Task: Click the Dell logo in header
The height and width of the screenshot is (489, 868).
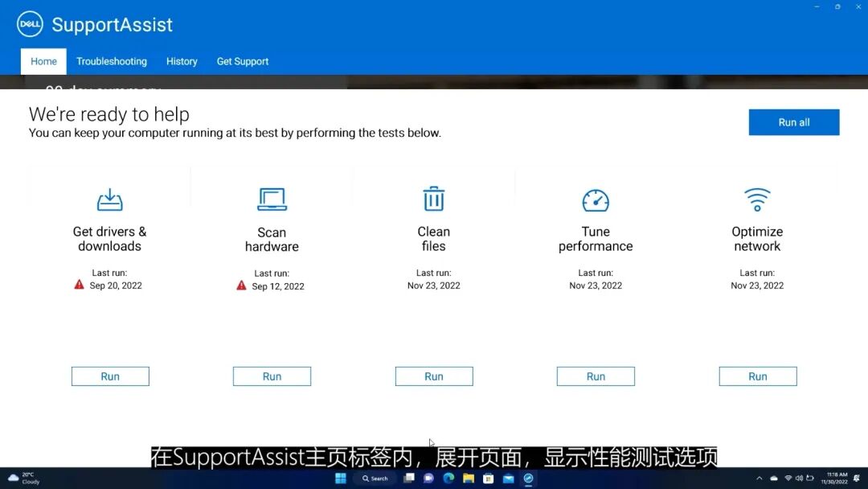Action: point(30,24)
